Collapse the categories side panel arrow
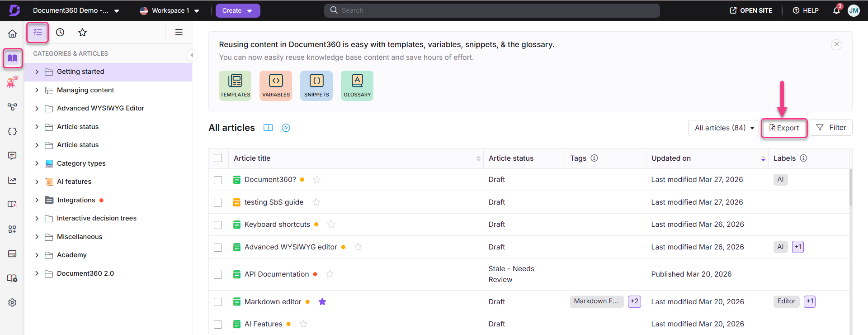This screenshot has height=335, width=868. (x=192, y=55)
